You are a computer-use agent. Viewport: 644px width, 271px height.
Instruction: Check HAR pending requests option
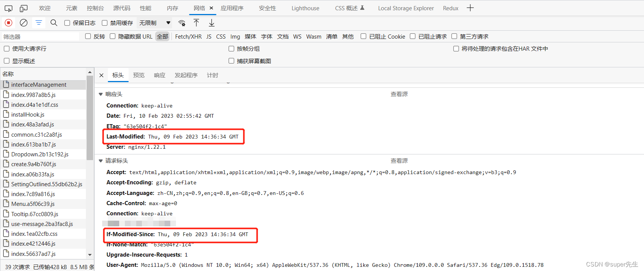tap(456, 48)
